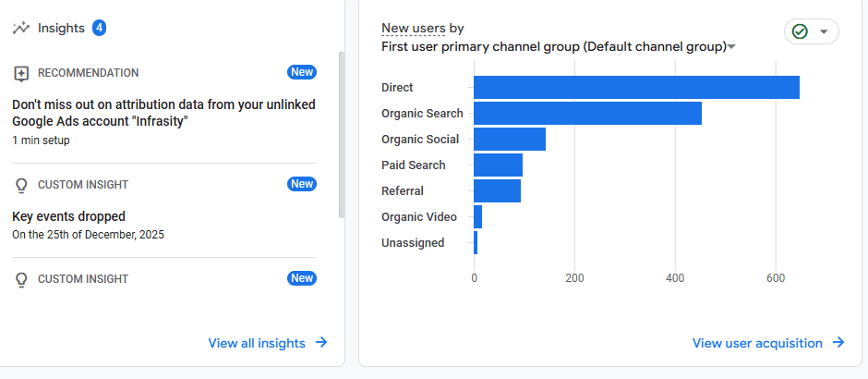Open the View user acquisition link
This screenshot has height=379, width=868.
[x=757, y=343]
